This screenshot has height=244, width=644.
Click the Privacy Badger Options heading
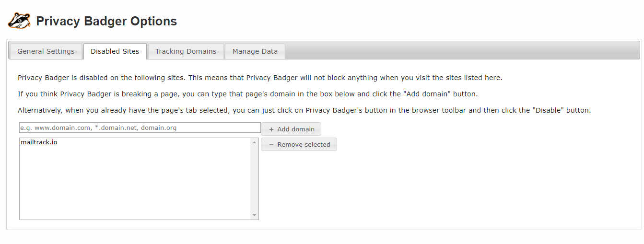point(106,22)
